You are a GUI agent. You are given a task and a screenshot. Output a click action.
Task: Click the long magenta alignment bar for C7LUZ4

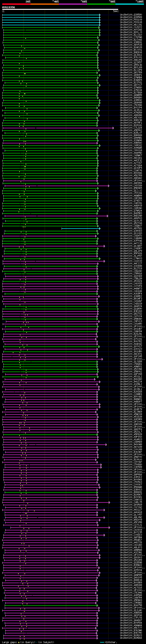pos(58,128)
